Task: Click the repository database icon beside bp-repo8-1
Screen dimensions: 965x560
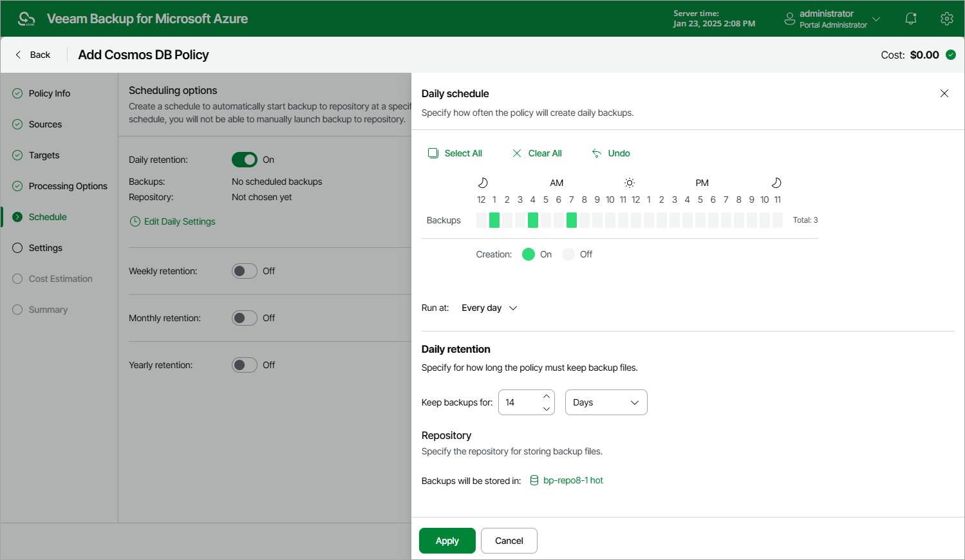Action: pyautogui.click(x=534, y=480)
